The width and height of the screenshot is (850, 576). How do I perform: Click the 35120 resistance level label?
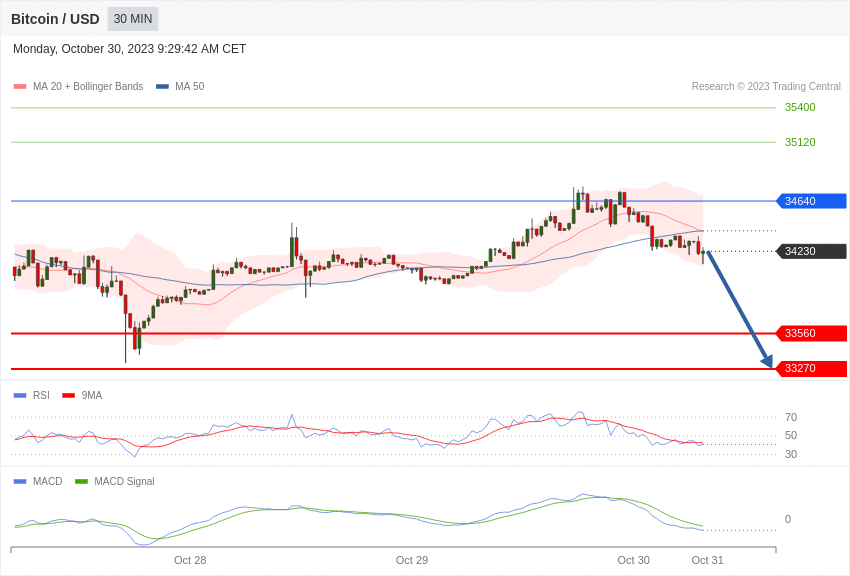(x=800, y=142)
